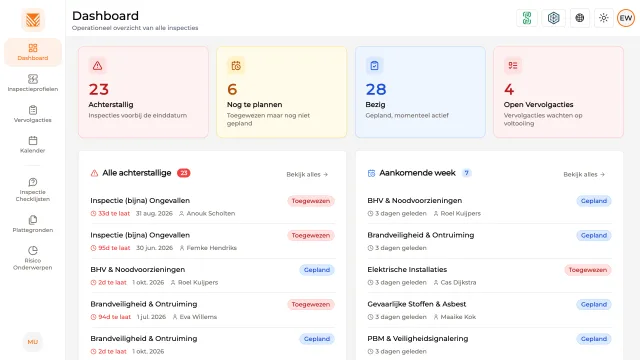Screen dimensions: 640x360
Task: Click Toegewezen badge on Eva Willems row
Action: (311, 304)
